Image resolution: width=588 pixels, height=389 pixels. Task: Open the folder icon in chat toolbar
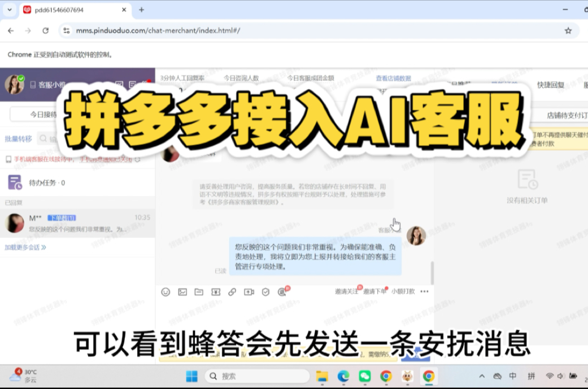pyautogui.click(x=199, y=292)
